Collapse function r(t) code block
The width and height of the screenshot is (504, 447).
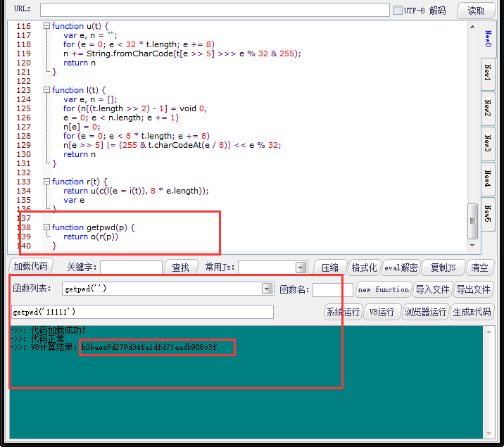[47, 182]
